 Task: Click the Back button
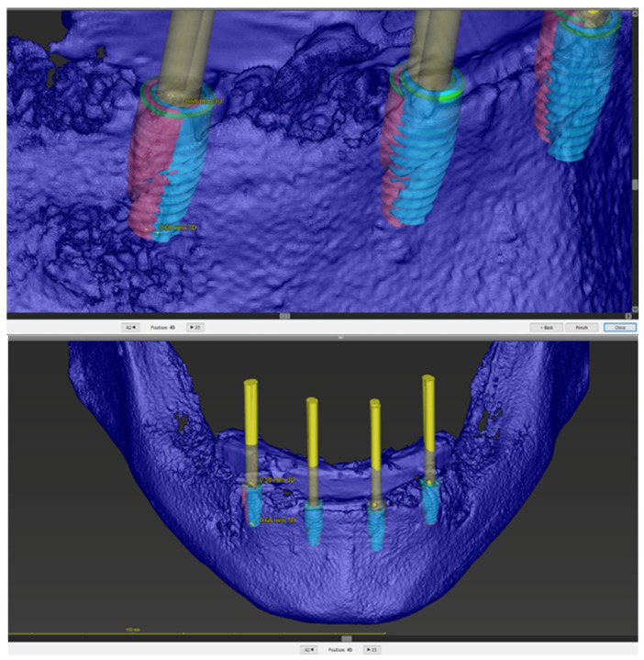tap(547, 328)
